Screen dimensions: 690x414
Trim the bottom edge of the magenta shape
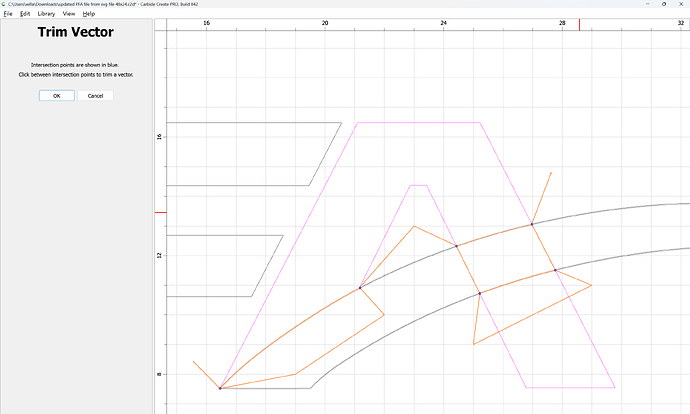click(570, 387)
